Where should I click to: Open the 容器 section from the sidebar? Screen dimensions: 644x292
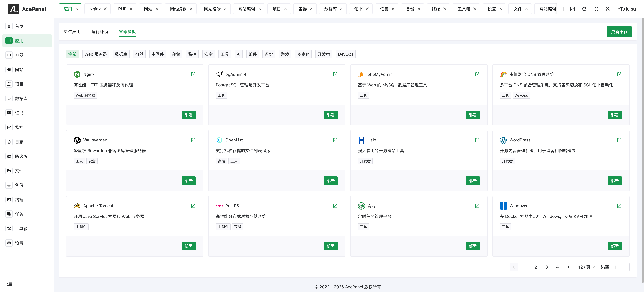pyautogui.click(x=19, y=55)
